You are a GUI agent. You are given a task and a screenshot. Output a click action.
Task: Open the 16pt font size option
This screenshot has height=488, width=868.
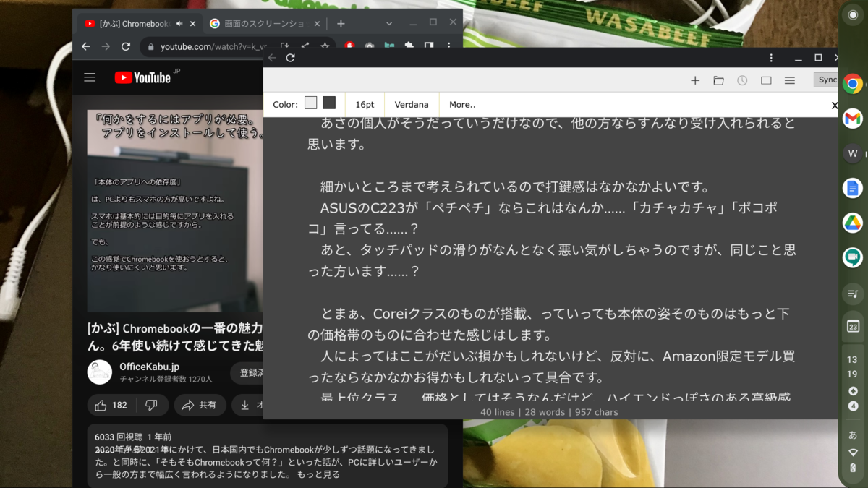[x=365, y=104]
